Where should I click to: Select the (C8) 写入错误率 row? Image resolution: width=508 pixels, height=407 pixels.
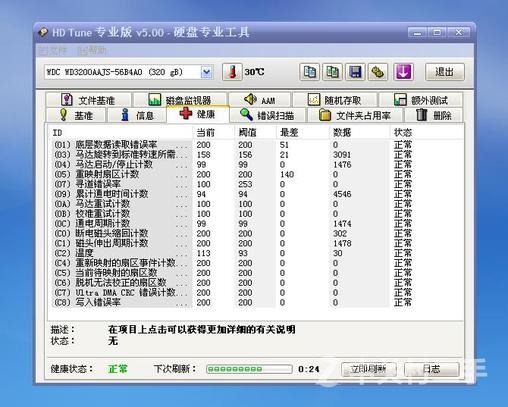pos(256,302)
